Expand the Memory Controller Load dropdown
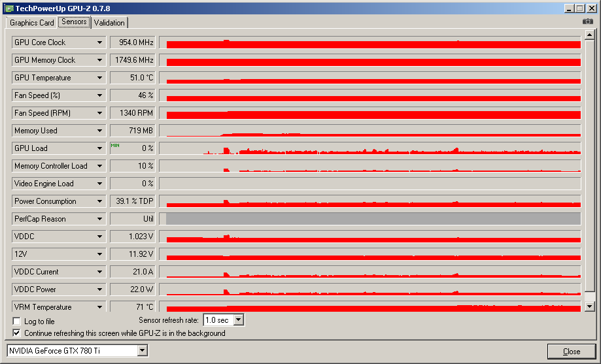The height and width of the screenshot is (364, 601). point(99,166)
